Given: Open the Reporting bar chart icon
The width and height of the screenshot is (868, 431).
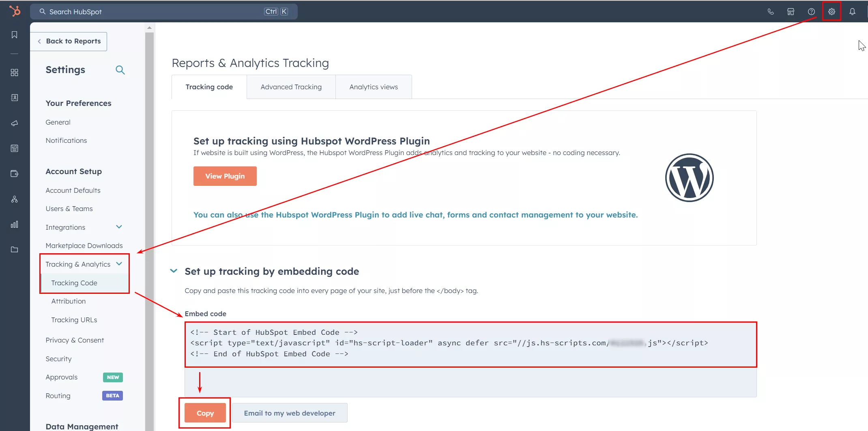Looking at the screenshot, I should pos(15,224).
